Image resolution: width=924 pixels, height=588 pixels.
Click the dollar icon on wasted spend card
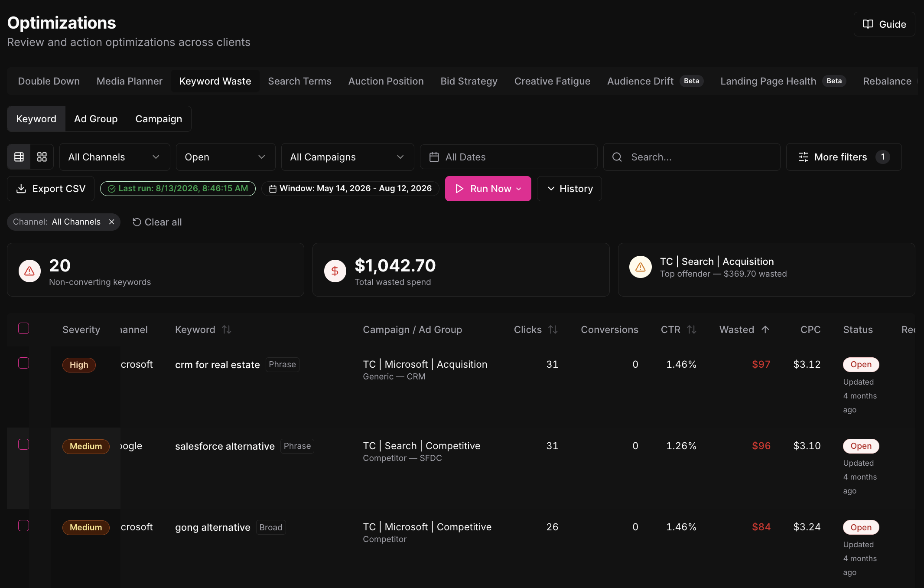(335, 271)
